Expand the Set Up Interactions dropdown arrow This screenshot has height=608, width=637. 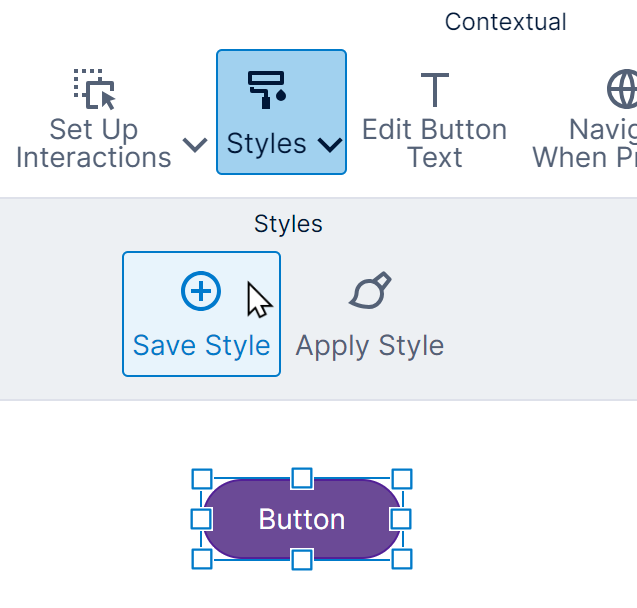[196, 145]
